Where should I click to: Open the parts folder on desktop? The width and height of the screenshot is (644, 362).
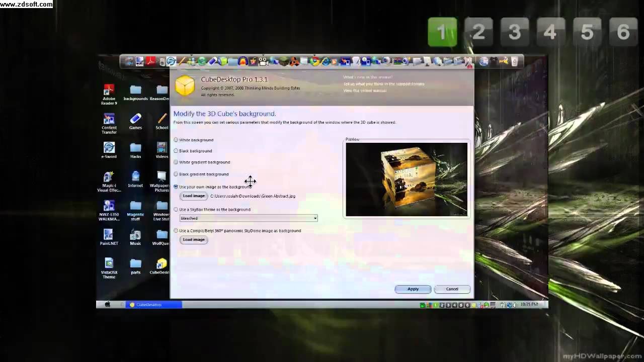click(135, 266)
